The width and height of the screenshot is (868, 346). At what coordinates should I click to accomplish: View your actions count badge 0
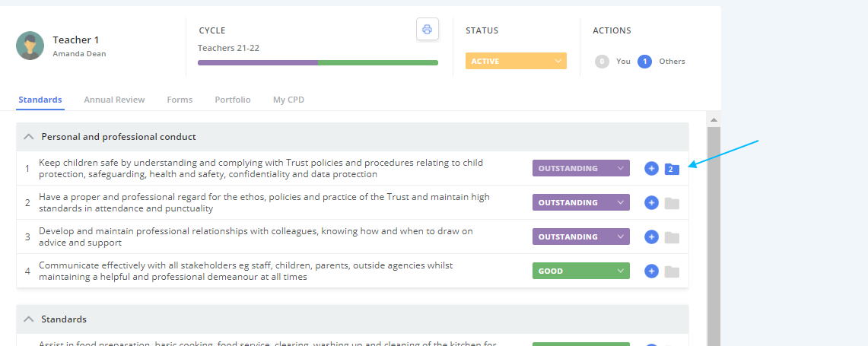pyautogui.click(x=603, y=62)
